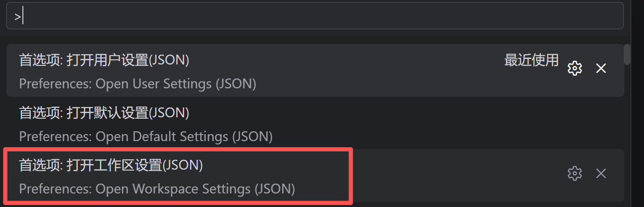
Task: Click the X beside Open Workspace Settings
Action: (601, 173)
